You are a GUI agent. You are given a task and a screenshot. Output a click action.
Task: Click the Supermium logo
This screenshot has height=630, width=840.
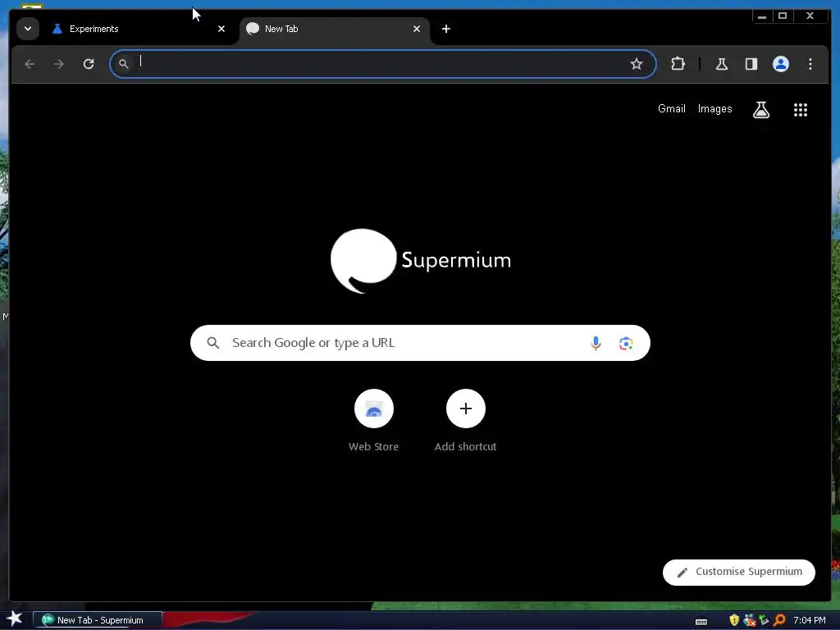point(421,261)
